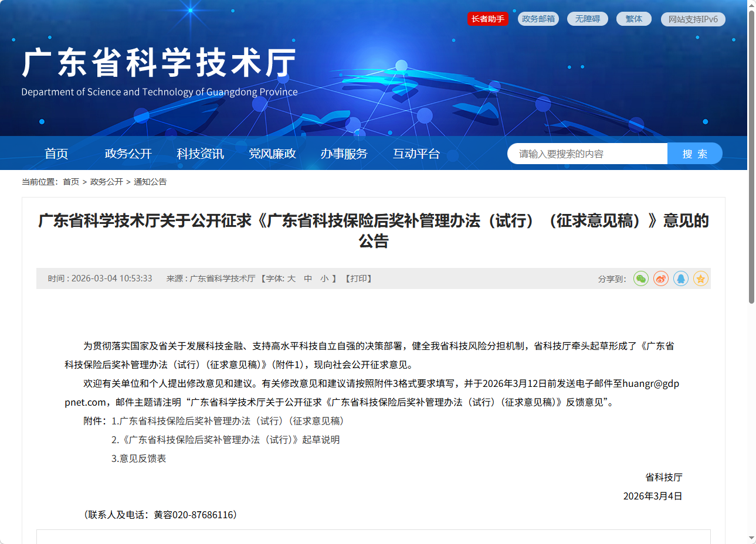Viewport: 756px width, 544px height.
Task: Click the vertical page scrollbar thumb
Action: point(751,157)
